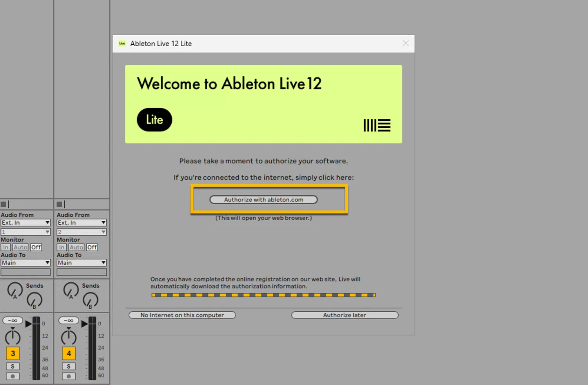The width and height of the screenshot is (588, 385).
Task: Click "Audio From" label on track 4
Action: [73, 215]
